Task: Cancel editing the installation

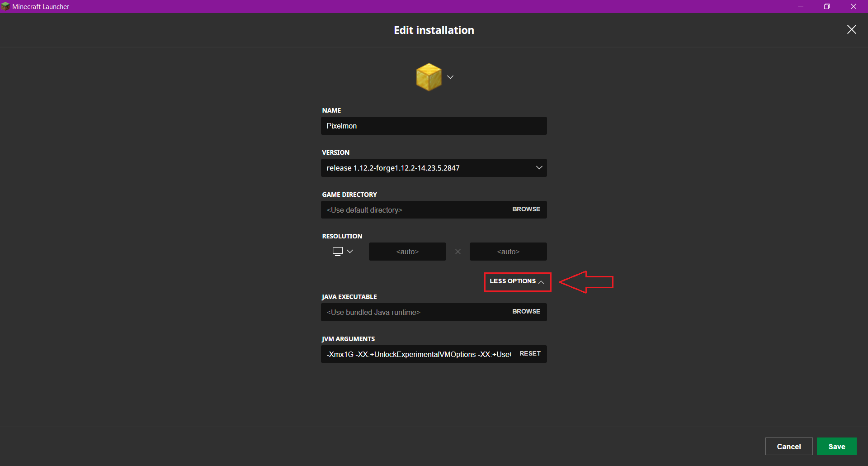Action: pos(789,447)
